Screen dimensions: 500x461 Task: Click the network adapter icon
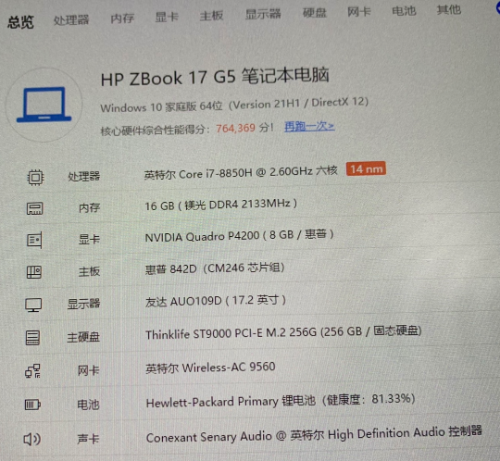click(33, 371)
